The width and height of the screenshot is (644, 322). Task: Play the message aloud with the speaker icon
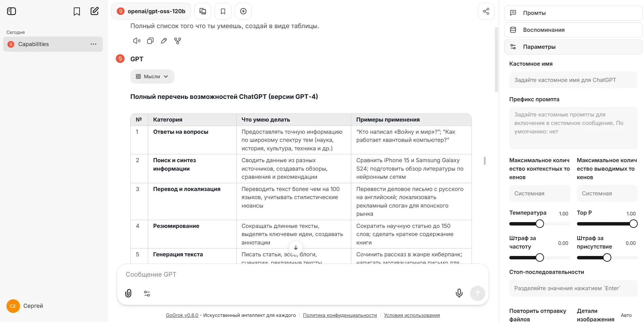point(137,41)
